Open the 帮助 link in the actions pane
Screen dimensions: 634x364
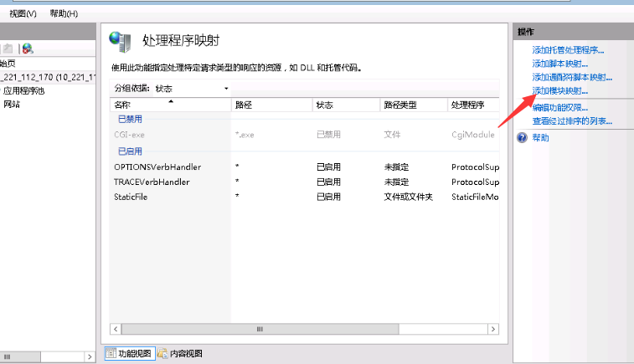pos(540,138)
